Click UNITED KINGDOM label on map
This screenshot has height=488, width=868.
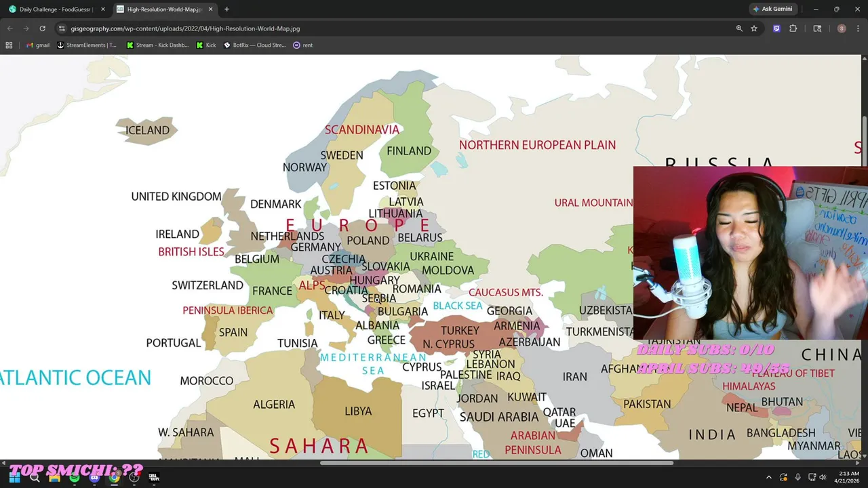[x=176, y=197]
